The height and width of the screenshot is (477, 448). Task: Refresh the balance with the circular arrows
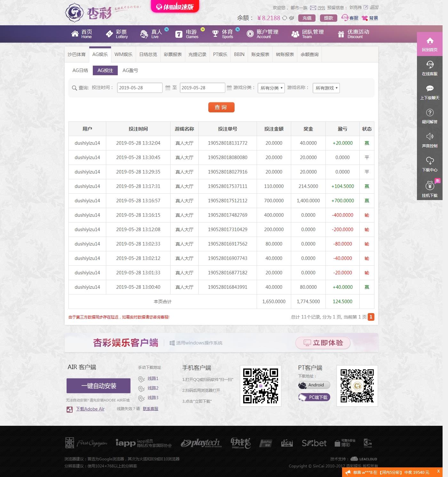coord(284,18)
